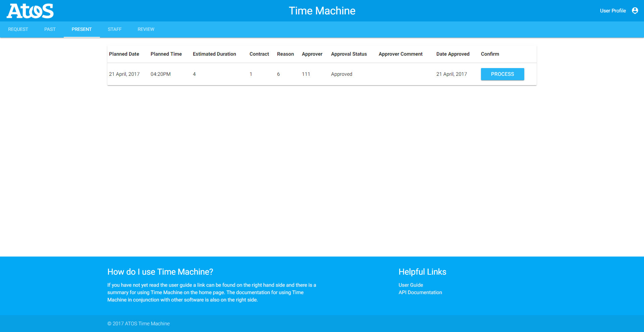Viewport: 644px width, 332px height.
Task: Open the User Guide link
Action: [x=411, y=285]
